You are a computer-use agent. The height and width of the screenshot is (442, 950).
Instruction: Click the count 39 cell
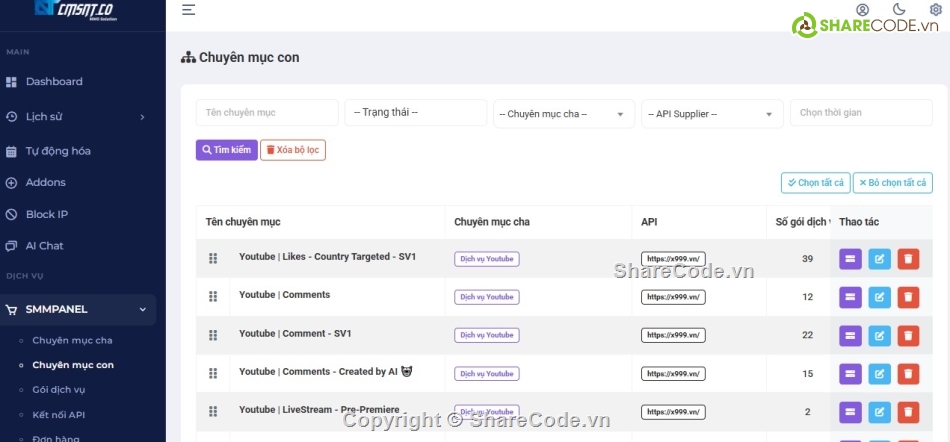pyautogui.click(x=807, y=259)
